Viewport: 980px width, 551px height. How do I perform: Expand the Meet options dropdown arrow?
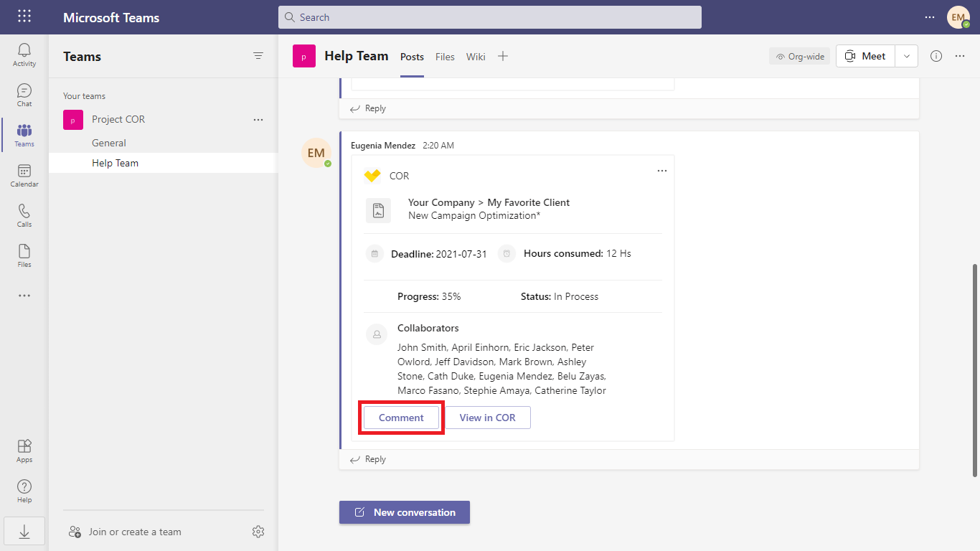pyautogui.click(x=907, y=56)
